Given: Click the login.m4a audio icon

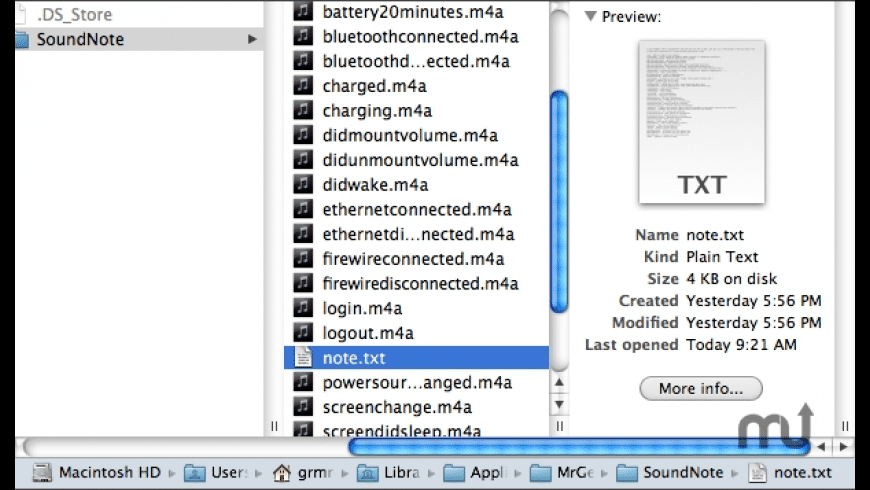Looking at the screenshot, I should (303, 308).
